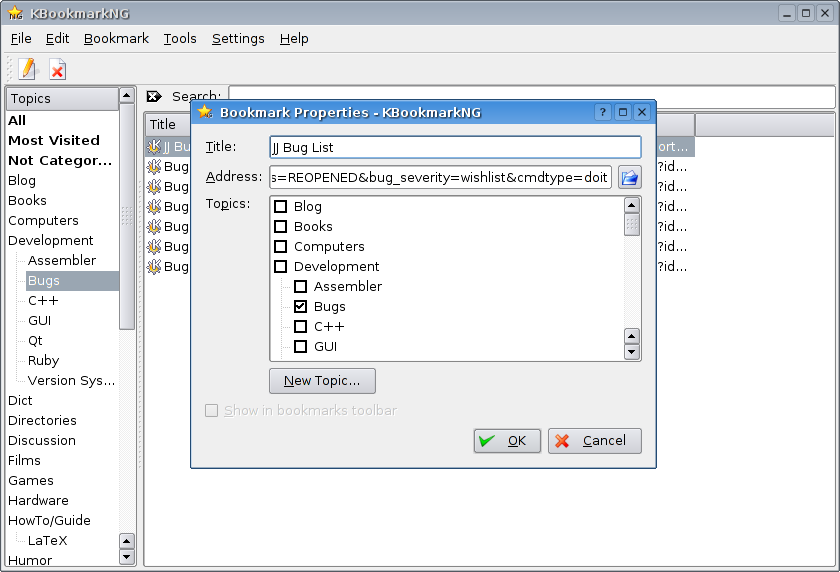Viewport: 840px width, 572px height.
Task: Click the New Topic... button
Action: tap(322, 381)
